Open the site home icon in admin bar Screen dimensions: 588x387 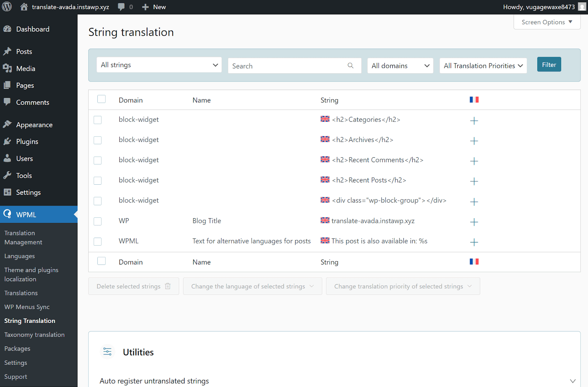point(24,7)
